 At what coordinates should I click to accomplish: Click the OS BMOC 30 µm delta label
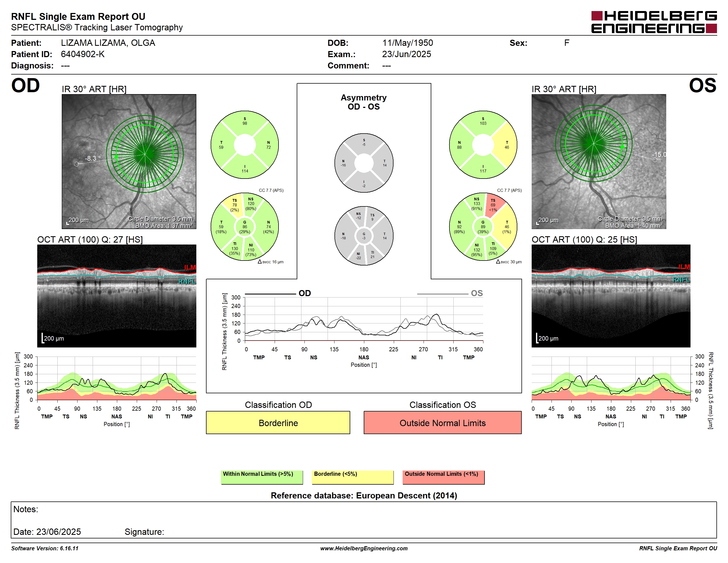(x=509, y=262)
